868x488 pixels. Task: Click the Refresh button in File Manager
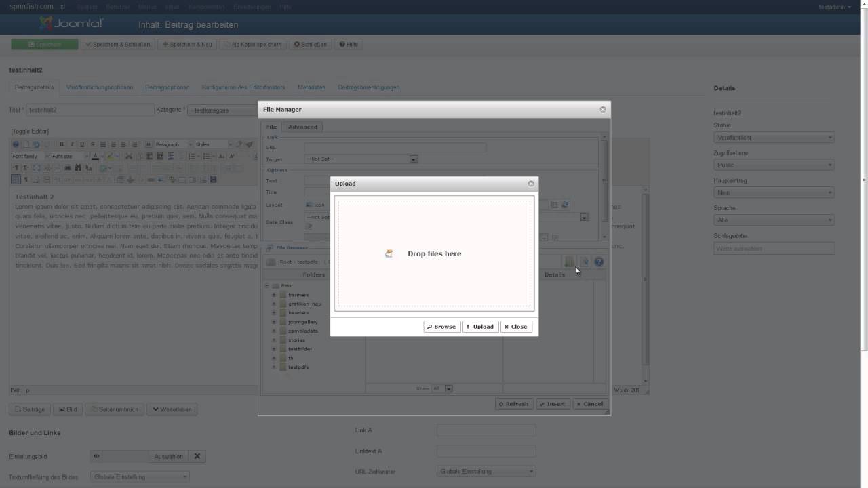tap(513, 404)
